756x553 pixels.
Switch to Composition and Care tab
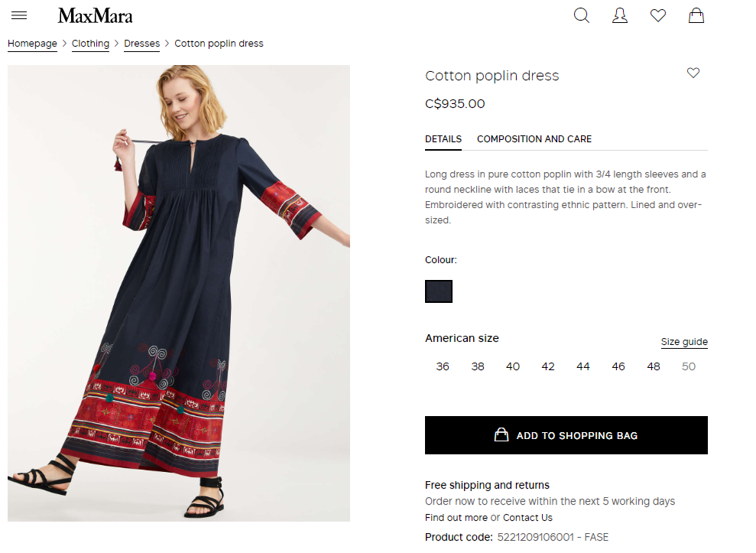534,139
